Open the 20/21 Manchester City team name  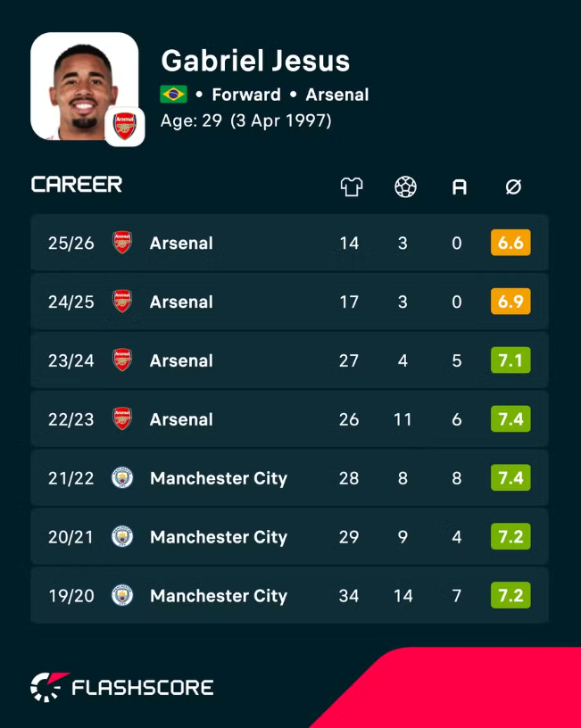[219, 537]
